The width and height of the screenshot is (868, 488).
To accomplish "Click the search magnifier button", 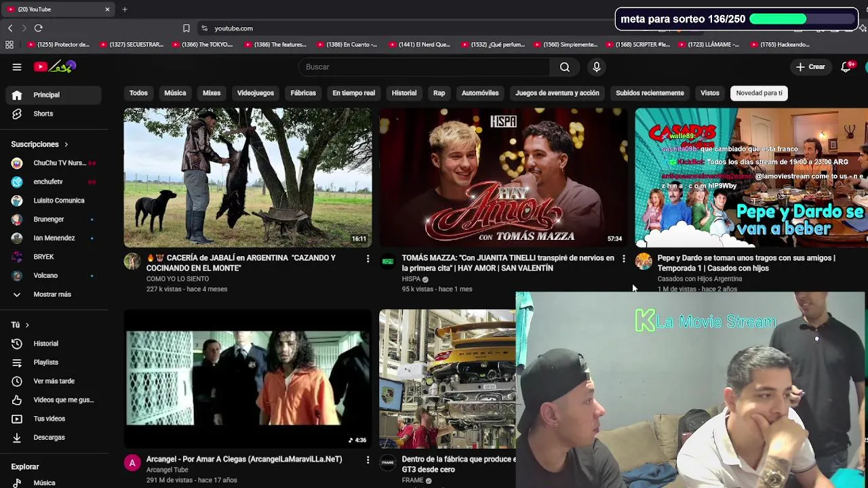I will point(564,66).
